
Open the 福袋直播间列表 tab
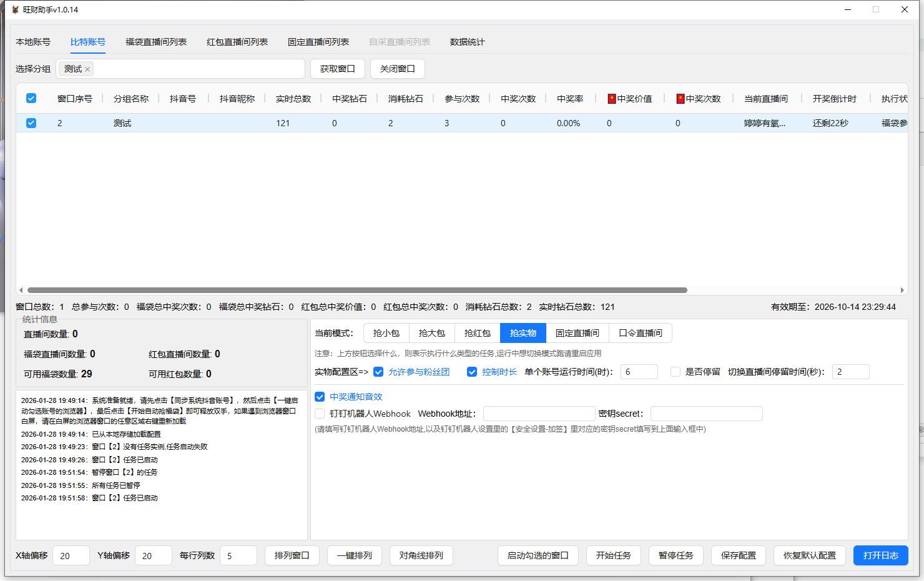156,42
